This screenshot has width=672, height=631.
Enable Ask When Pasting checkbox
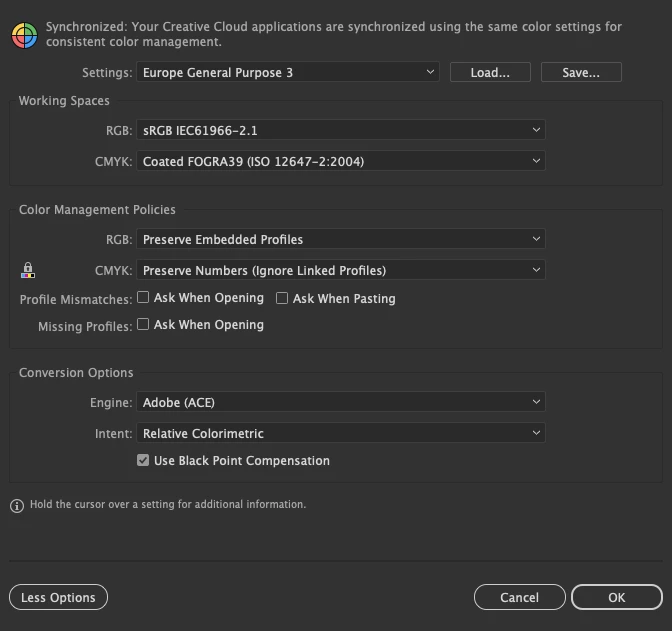[x=282, y=298]
